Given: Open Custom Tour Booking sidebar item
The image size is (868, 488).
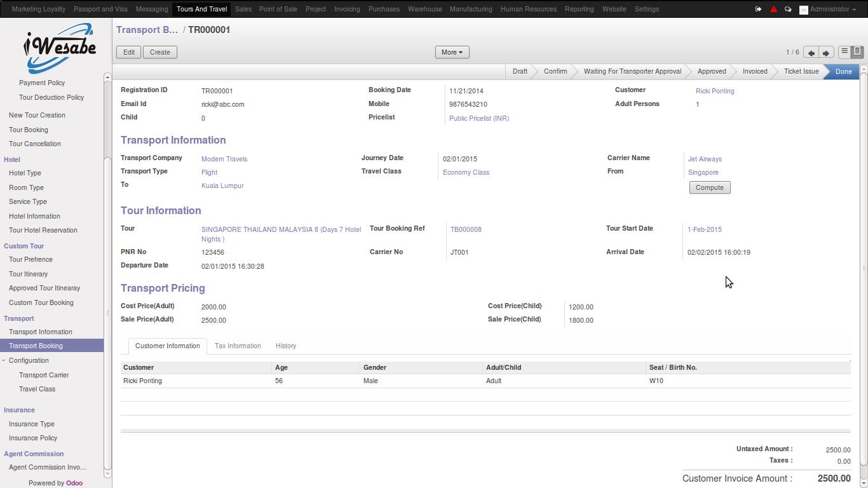Looking at the screenshot, I should 41,302.
